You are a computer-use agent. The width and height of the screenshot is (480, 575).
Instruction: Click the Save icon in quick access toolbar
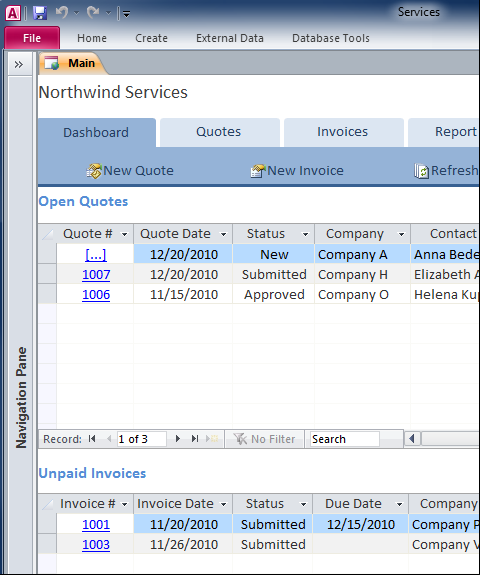(x=40, y=13)
